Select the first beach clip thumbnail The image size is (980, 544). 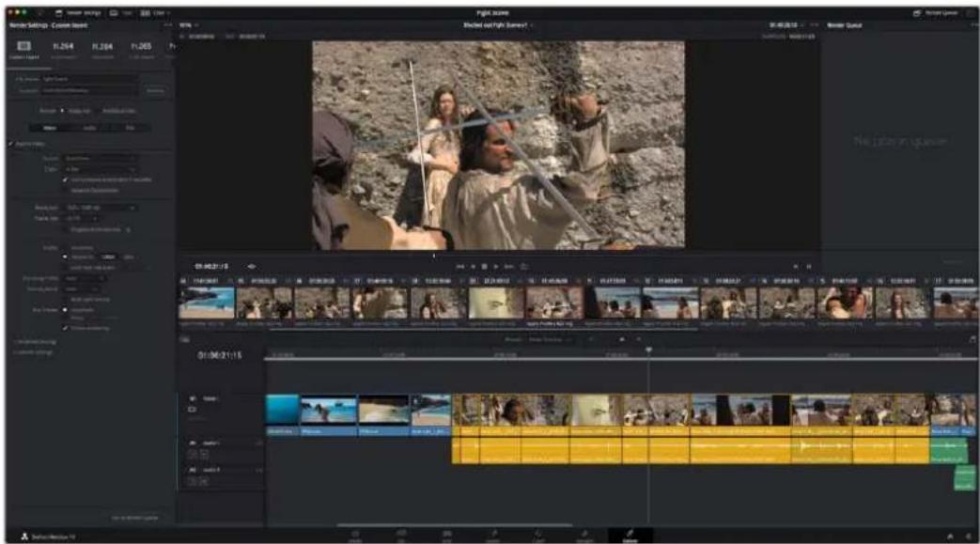tap(207, 303)
